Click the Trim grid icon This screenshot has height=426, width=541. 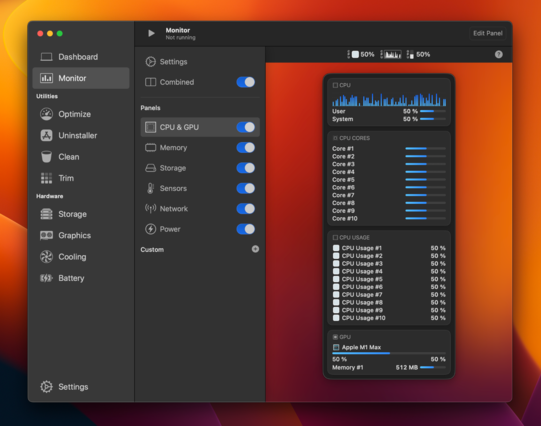point(46,178)
